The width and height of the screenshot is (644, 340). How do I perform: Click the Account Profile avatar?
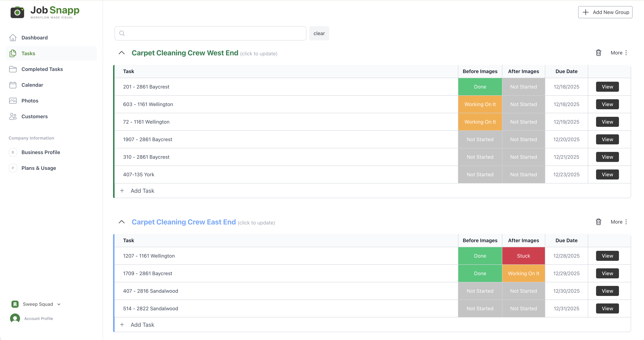(15, 319)
